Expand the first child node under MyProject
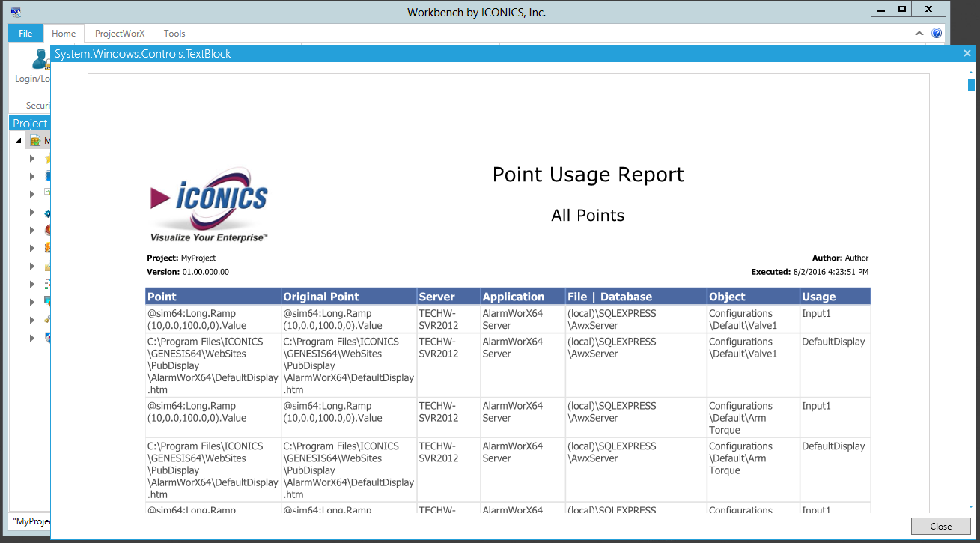 tap(32, 159)
